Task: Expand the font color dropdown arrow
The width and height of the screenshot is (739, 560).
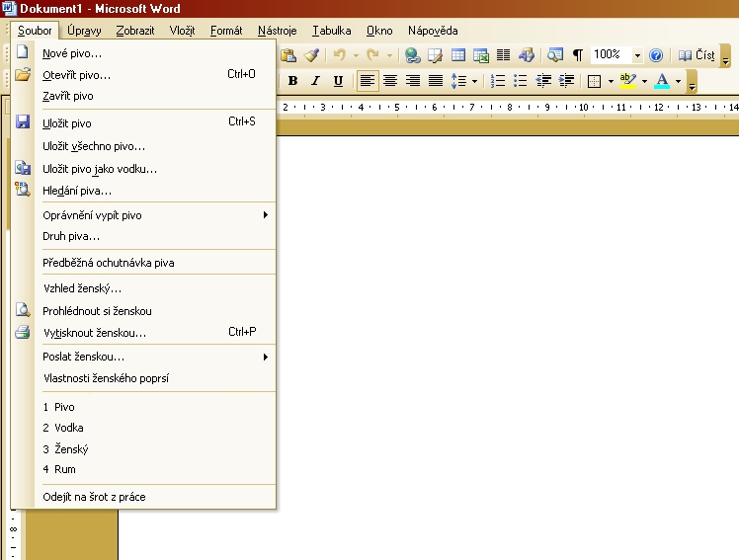Action: click(678, 81)
